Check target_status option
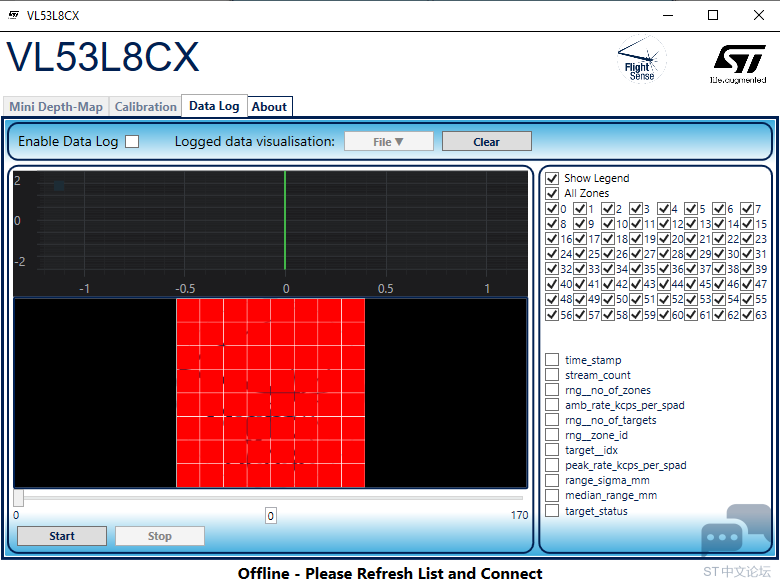Screen dimensions: 780x587 pyautogui.click(x=552, y=511)
